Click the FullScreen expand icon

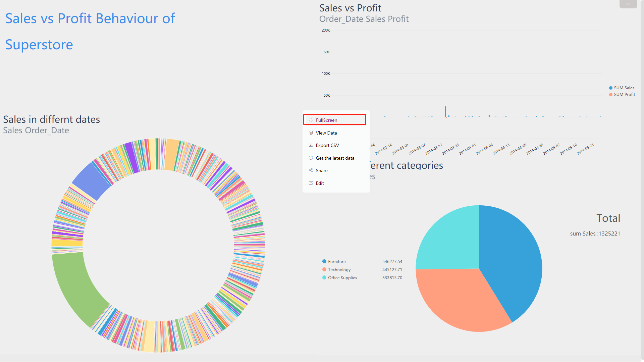[311, 120]
